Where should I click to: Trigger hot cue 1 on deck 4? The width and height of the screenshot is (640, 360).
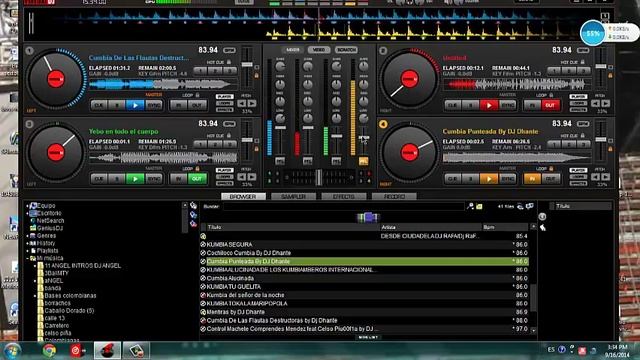[x=553, y=144]
